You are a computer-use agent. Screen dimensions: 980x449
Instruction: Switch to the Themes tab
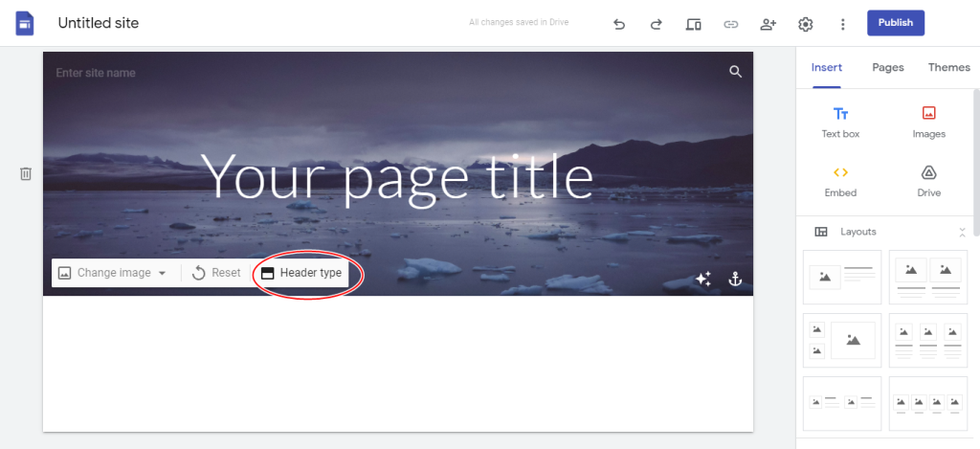(948, 68)
